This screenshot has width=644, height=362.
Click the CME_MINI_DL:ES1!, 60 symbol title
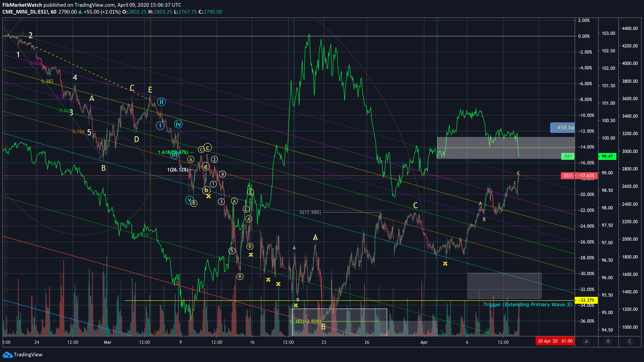pyautogui.click(x=29, y=12)
